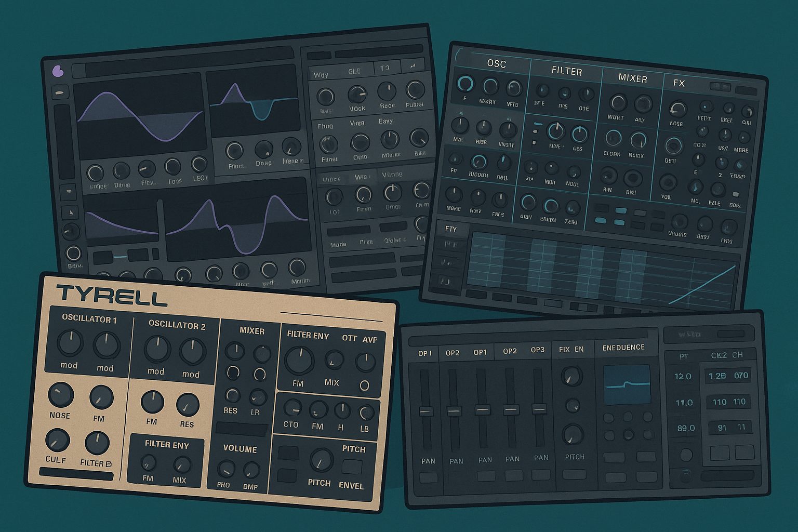Open the Mode selector in the wavetable synth
The height and width of the screenshot is (532, 798).
point(344,229)
